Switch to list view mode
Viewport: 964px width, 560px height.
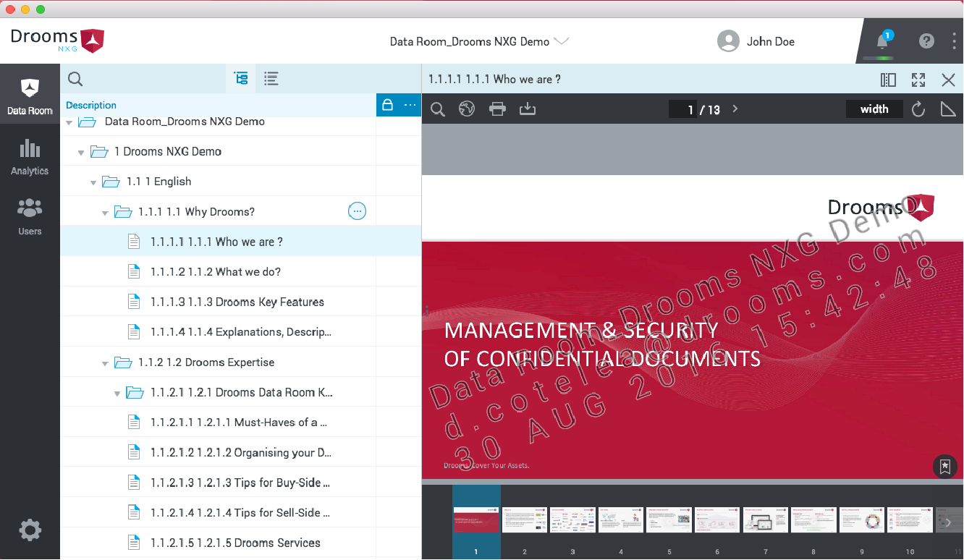tap(271, 79)
